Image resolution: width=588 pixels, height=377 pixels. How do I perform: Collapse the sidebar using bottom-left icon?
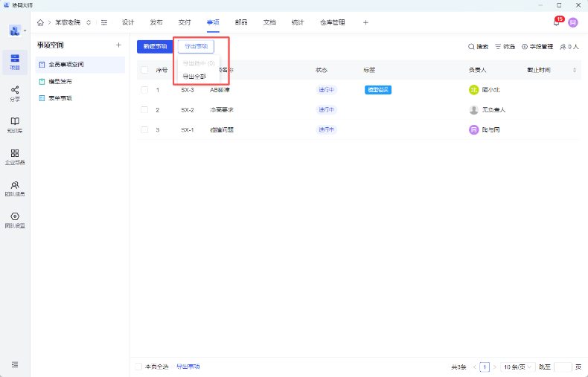tap(15, 364)
